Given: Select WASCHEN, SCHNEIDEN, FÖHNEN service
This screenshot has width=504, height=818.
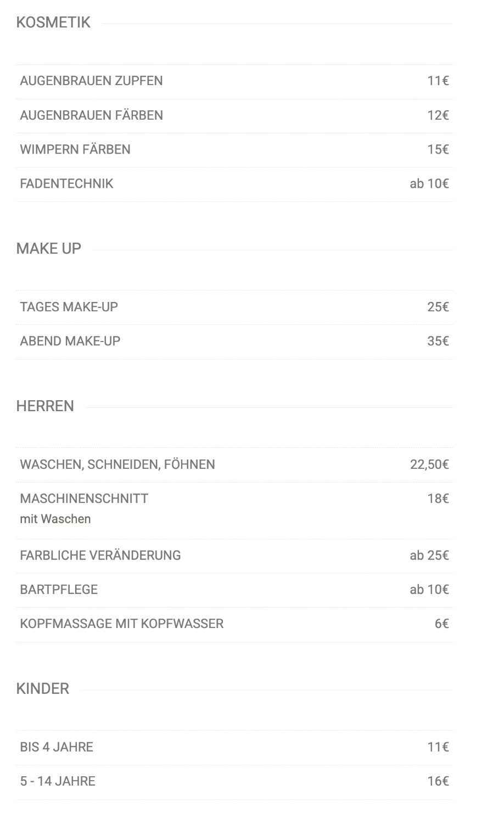Looking at the screenshot, I should click(x=234, y=465).
